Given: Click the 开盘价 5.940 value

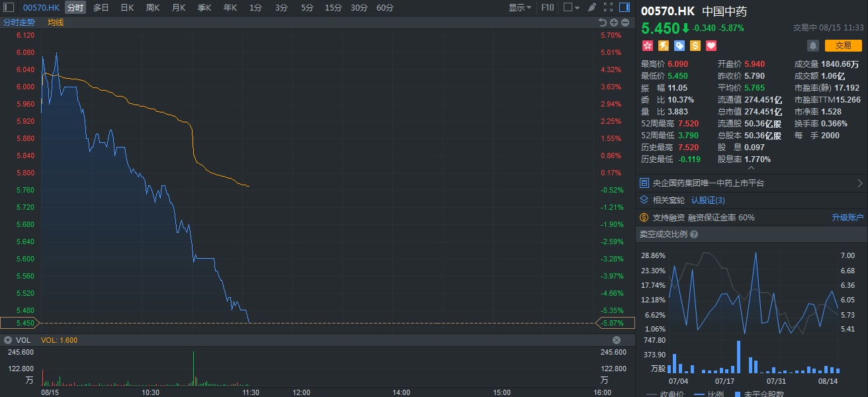Looking at the screenshot, I should pos(755,64).
